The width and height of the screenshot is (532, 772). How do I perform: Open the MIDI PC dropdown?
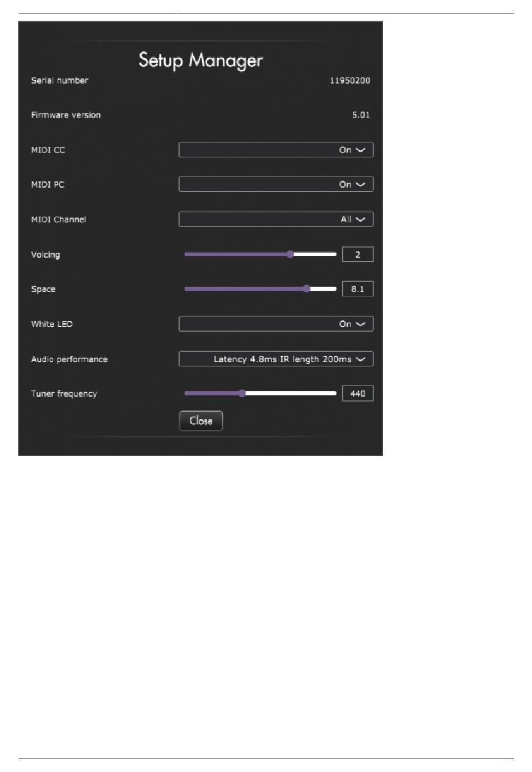pyautogui.click(x=276, y=184)
